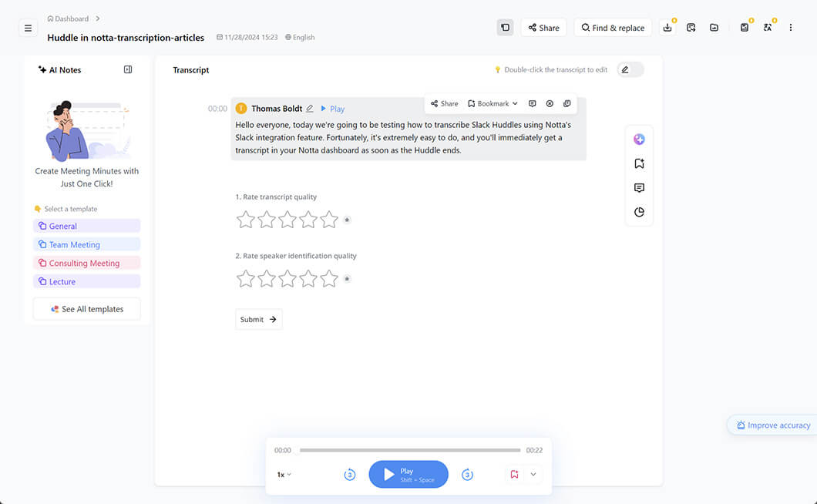Add a comment to the transcript block
This screenshot has width=817, height=504.
pos(532,104)
